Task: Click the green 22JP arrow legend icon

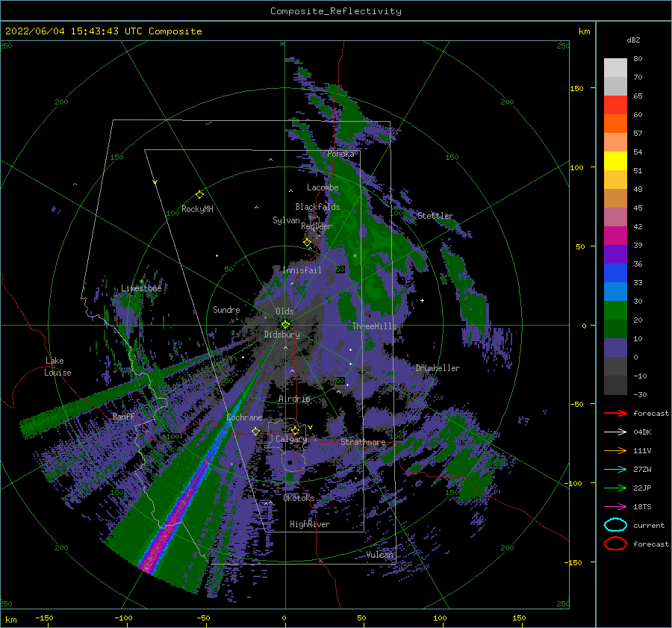Action: click(x=615, y=488)
